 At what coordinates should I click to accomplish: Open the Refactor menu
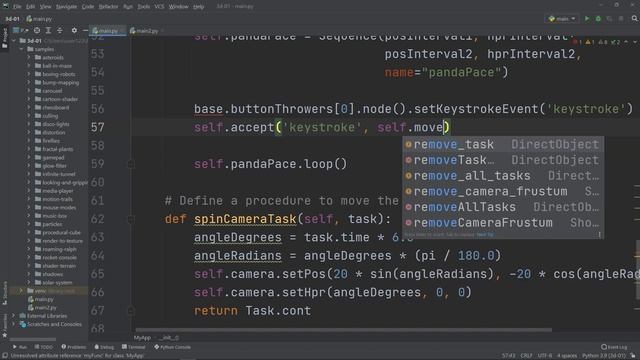108,7
